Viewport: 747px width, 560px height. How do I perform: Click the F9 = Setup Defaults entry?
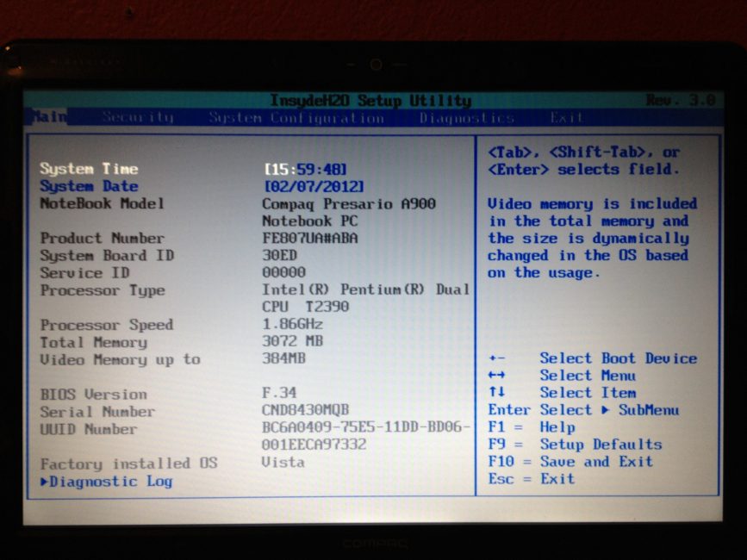[575, 445]
